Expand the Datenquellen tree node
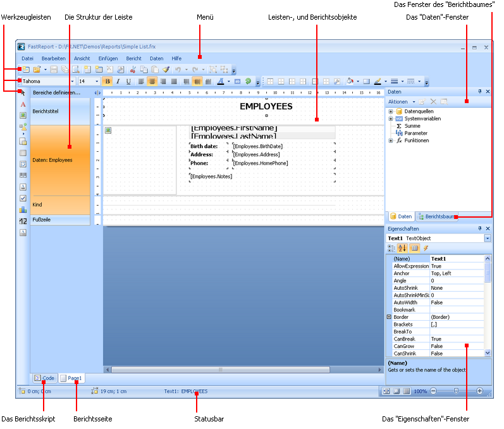Screen dimensions: 504x429 tap(391, 111)
